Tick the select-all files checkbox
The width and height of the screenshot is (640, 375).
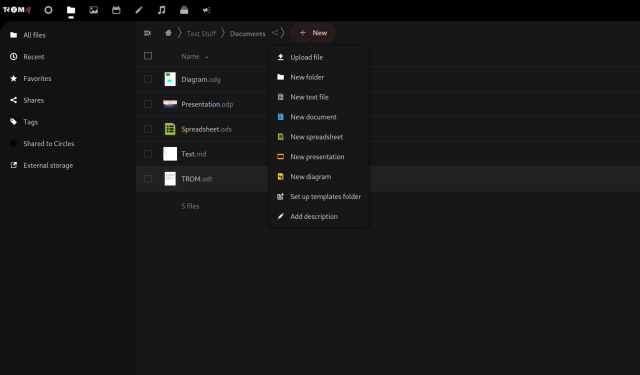[148, 56]
